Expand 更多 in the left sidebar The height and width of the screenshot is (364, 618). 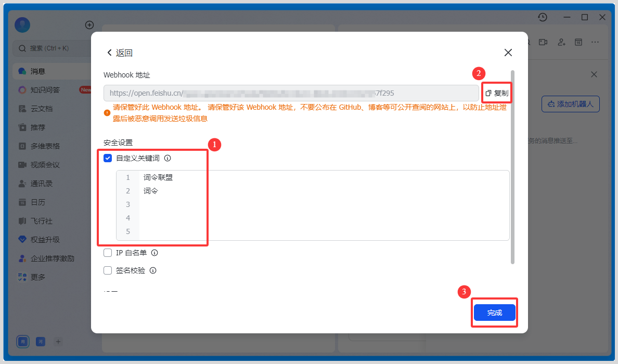(38, 277)
